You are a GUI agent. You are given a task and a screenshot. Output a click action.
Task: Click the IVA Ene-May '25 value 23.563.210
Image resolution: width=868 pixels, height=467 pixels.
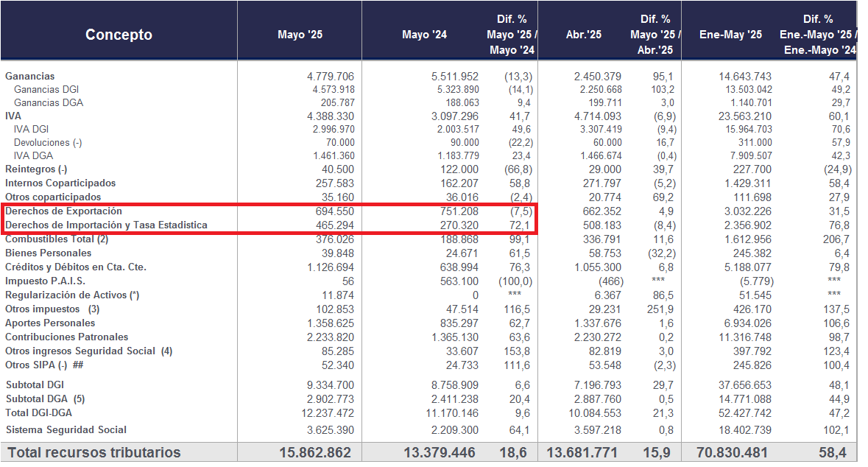point(745,116)
